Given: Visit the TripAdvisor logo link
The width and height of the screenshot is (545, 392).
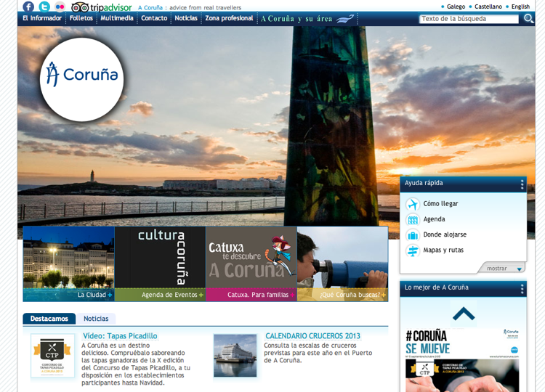Looking at the screenshot, I should pyautogui.click(x=102, y=7).
